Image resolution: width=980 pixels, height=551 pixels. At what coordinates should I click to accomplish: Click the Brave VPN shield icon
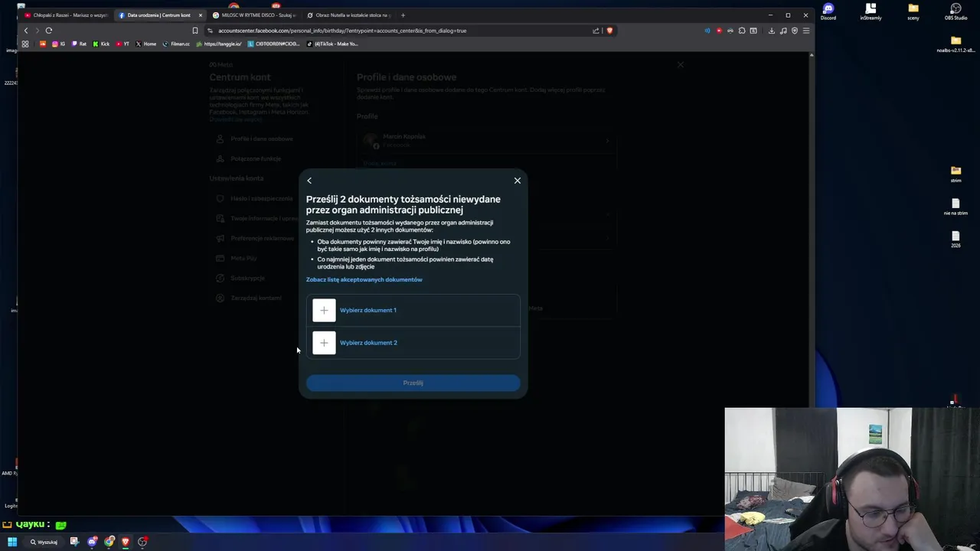[x=795, y=31]
